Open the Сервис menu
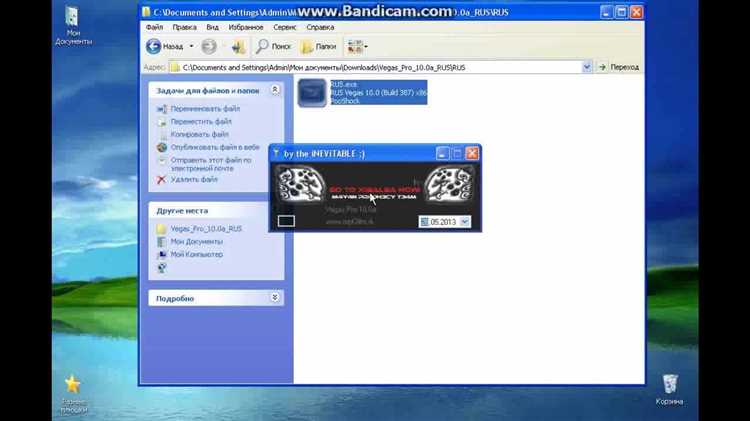The image size is (750, 421). (285, 28)
